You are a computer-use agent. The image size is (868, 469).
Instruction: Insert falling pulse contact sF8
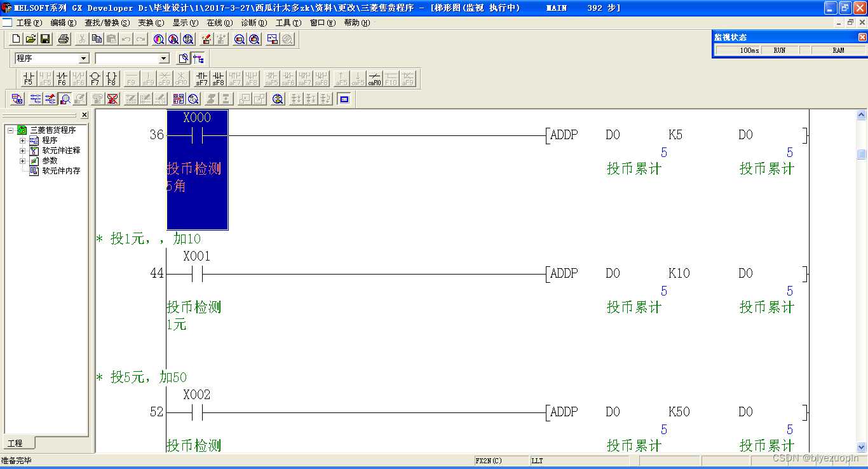pos(218,79)
